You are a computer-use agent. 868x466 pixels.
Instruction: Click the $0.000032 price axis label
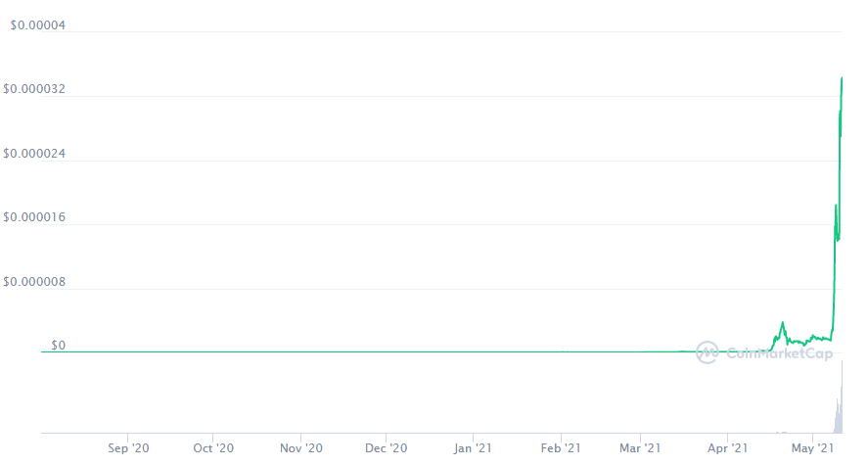pos(34,89)
